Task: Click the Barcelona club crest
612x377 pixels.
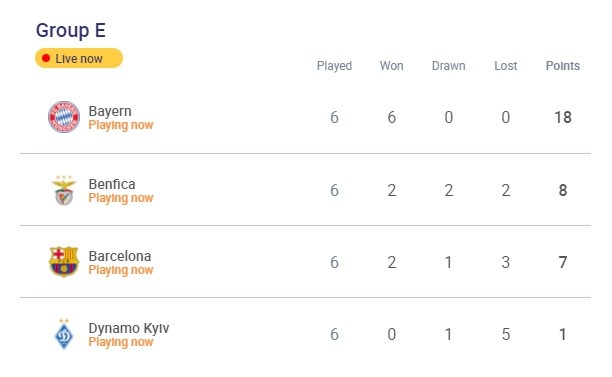Action: pos(64,262)
